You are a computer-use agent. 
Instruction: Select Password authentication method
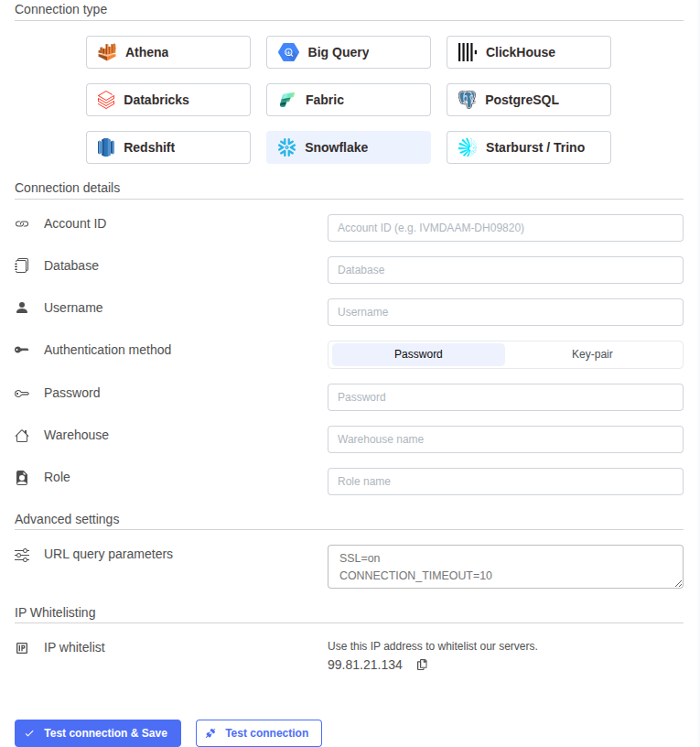click(418, 354)
